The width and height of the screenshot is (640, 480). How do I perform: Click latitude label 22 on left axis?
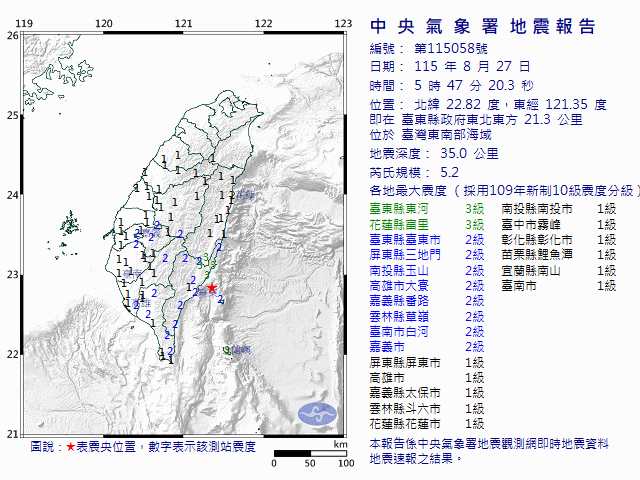13,354
